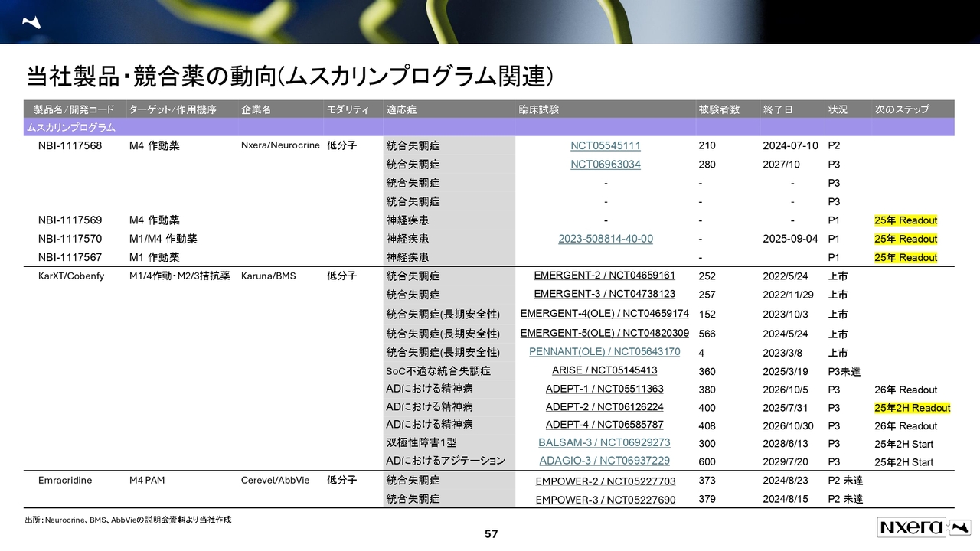The width and height of the screenshot is (980, 551).
Task: Click highlighted 25年 Readout for NBI-1117570
Action: tap(906, 239)
